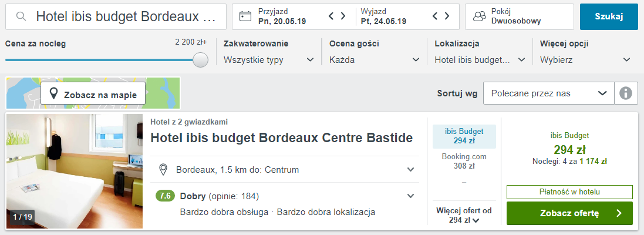Click the search magnifier icon

pyautogui.click(x=21, y=16)
